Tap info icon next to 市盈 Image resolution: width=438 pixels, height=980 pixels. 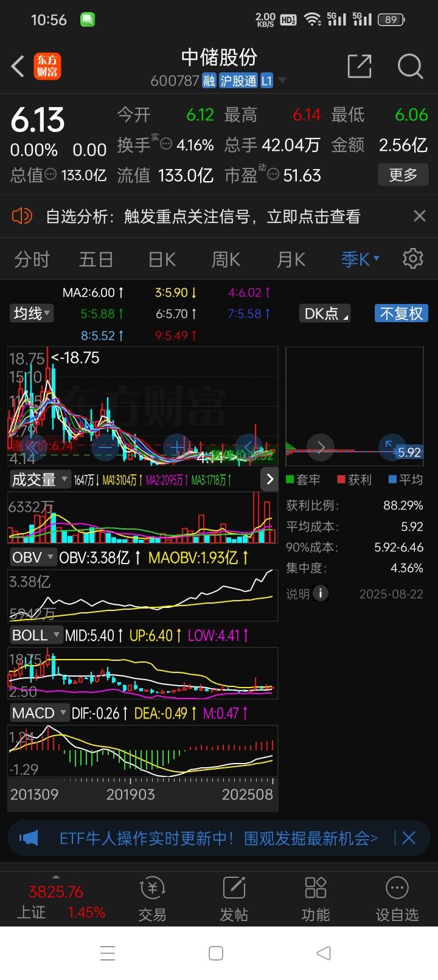point(273,175)
